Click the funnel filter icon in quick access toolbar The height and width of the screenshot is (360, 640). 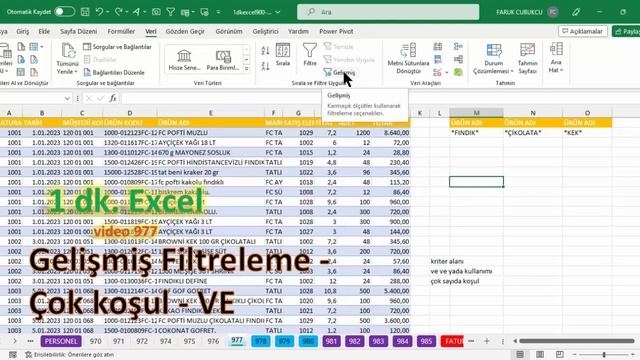(171, 12)
